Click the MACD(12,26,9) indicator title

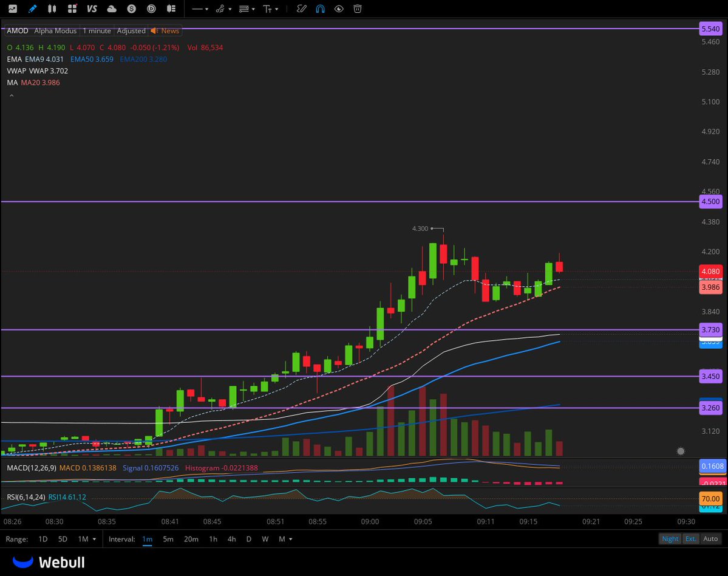32,468
